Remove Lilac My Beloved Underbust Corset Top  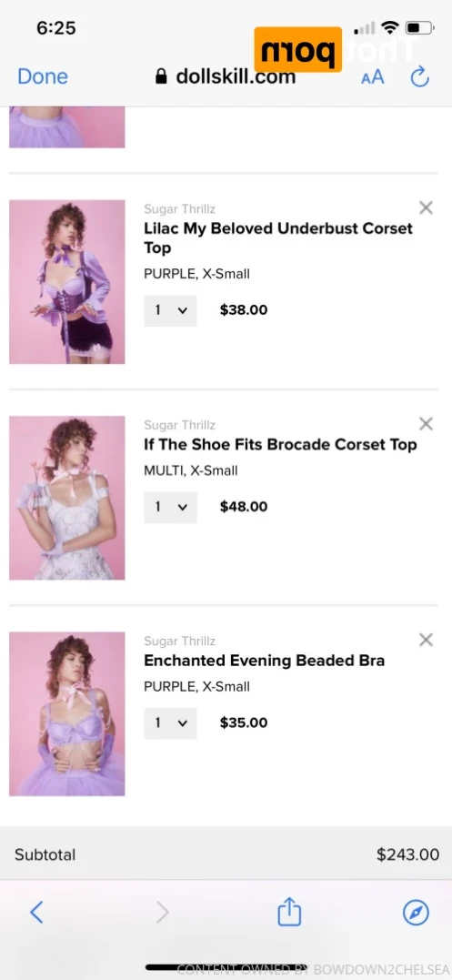pyautogui.click(x=426, y=208)
